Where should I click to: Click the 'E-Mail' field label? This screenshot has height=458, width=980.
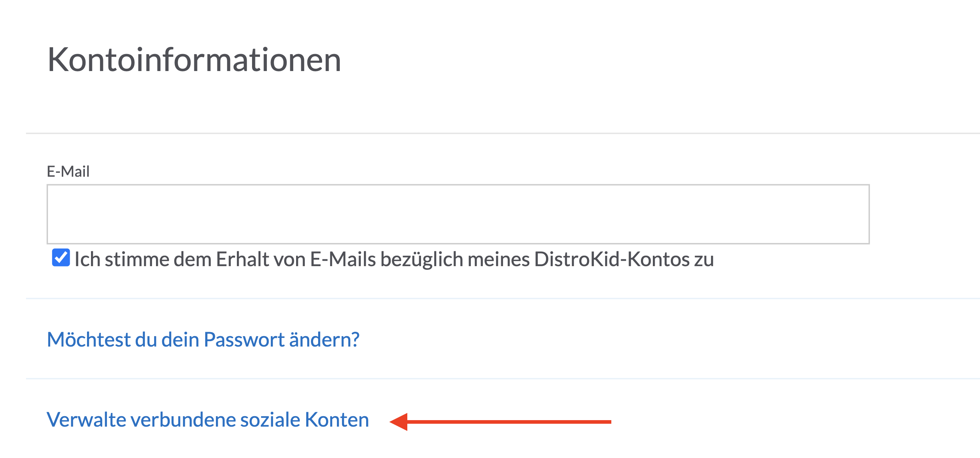(x=68, y=171)
